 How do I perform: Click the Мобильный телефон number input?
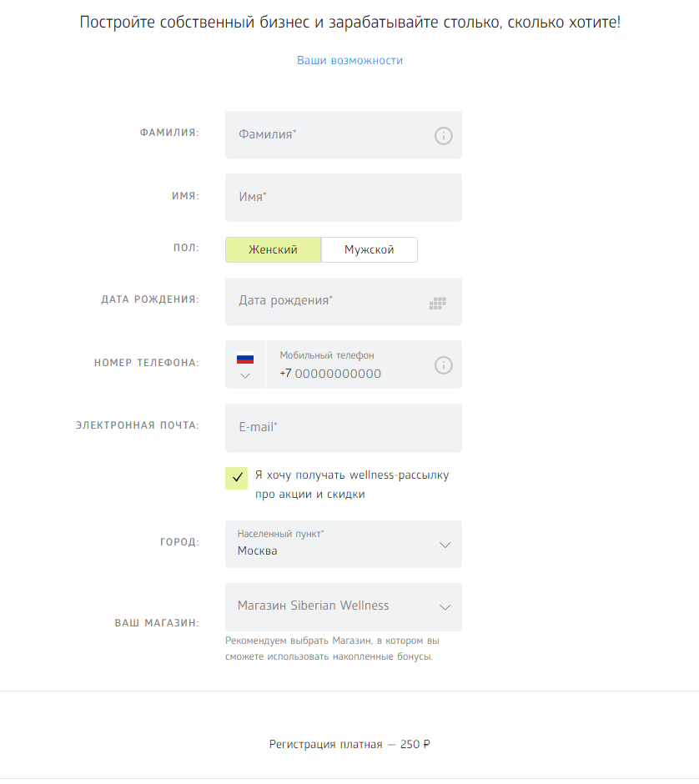(350, 373)
